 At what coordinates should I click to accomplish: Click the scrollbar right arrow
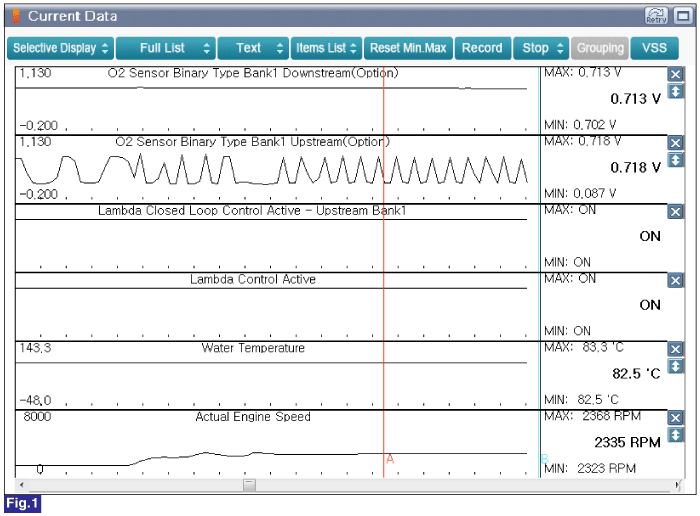[678, 485]
